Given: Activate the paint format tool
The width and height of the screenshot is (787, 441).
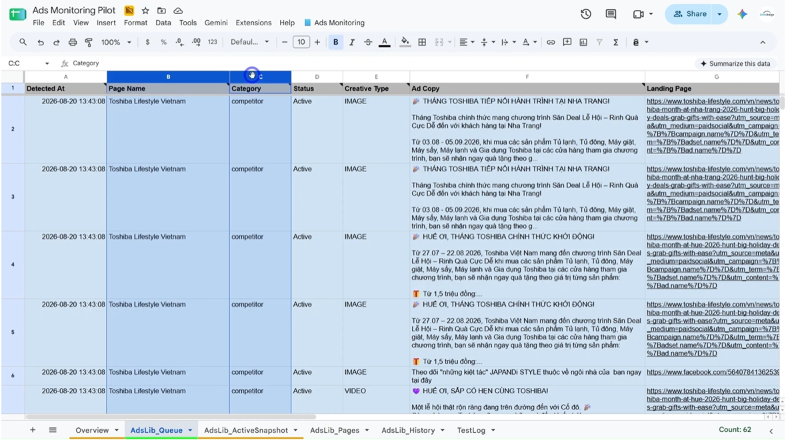Looking at the screenshot, I should point(89,43).
